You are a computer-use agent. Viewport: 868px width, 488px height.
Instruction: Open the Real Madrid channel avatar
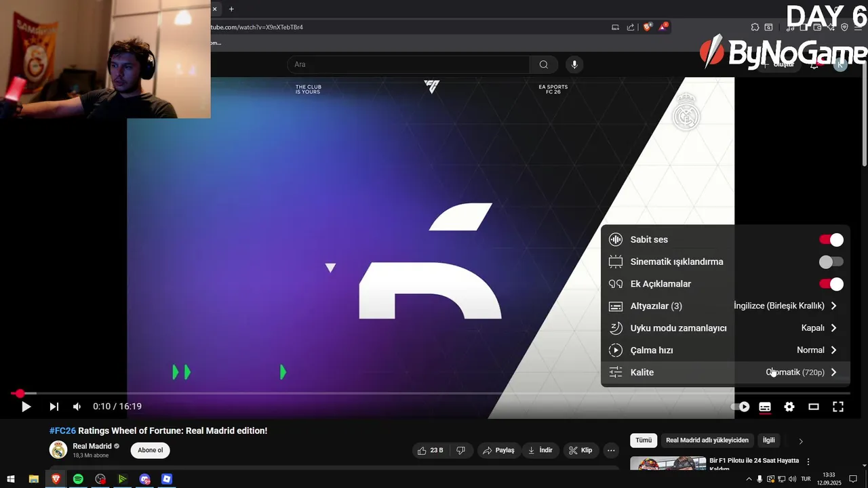coord(58,450)
